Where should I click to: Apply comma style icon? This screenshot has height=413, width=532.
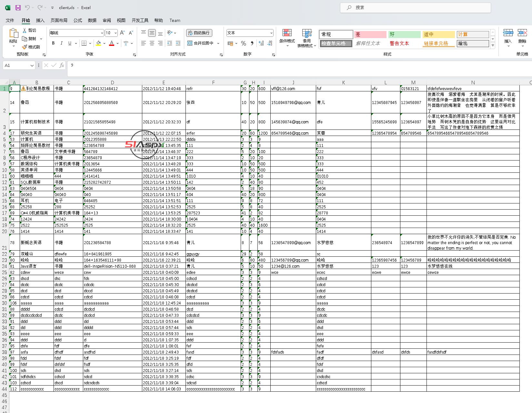(x=252, y=43)
